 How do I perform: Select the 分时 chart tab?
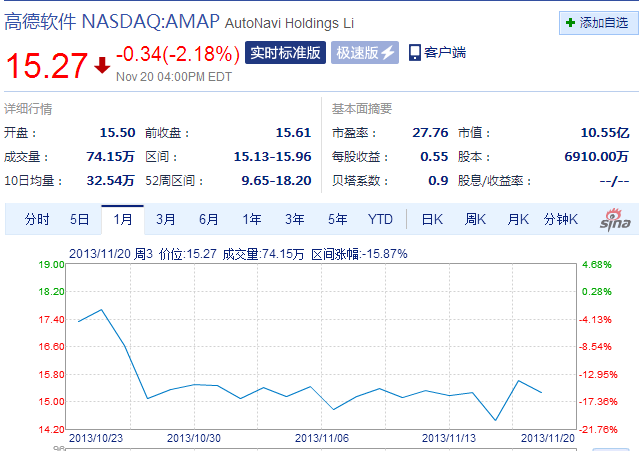[x=37, y=219]
